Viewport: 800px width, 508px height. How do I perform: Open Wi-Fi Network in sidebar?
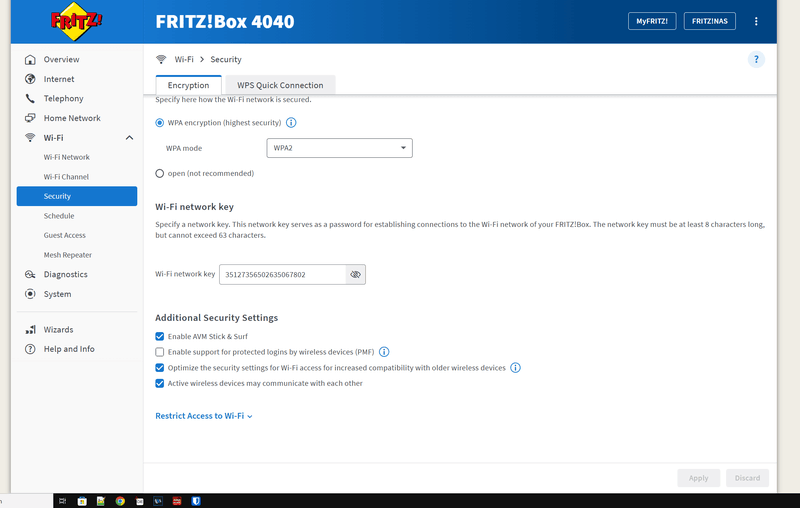click(x=67, y=157)
